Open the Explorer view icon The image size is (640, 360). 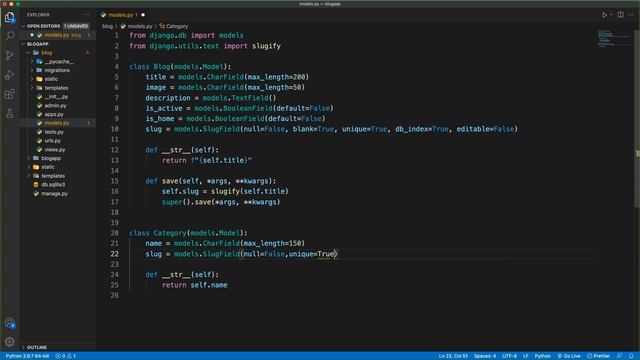[9, 17]
